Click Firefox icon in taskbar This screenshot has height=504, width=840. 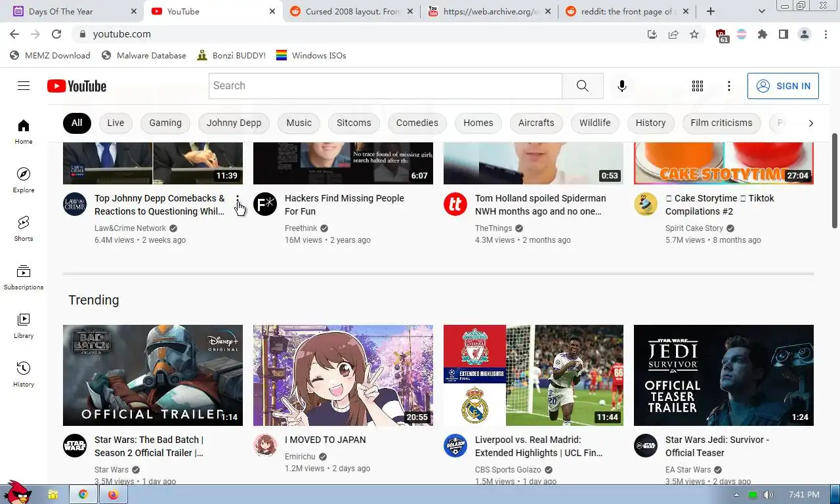tap(113, 494)
